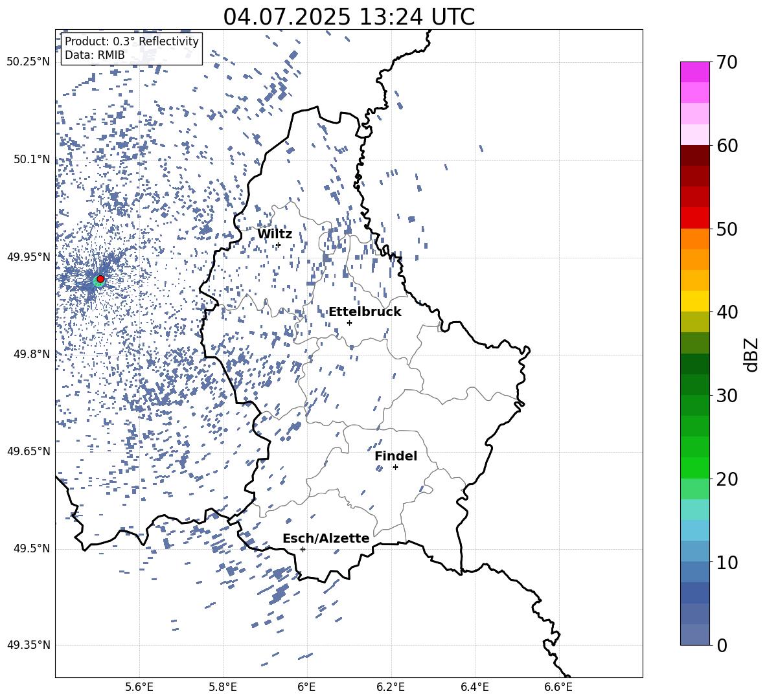This screenshot has width=767, height=700.
Task: Click the cross marker below Esch/Alzette
Action: click(x=303, y=549)
